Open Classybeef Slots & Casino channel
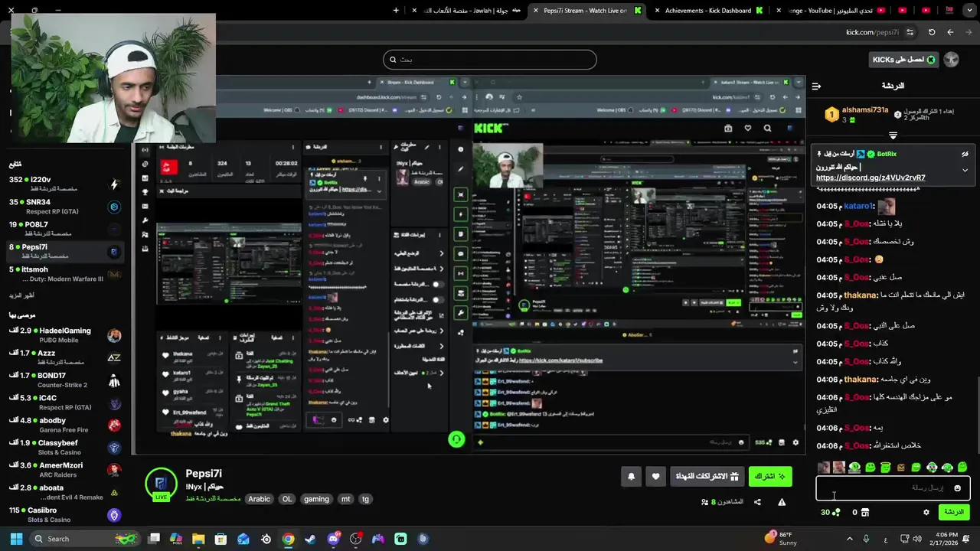The width and height of the screenshot is (980, 551). pyautogui.click(x=64, y=447)
